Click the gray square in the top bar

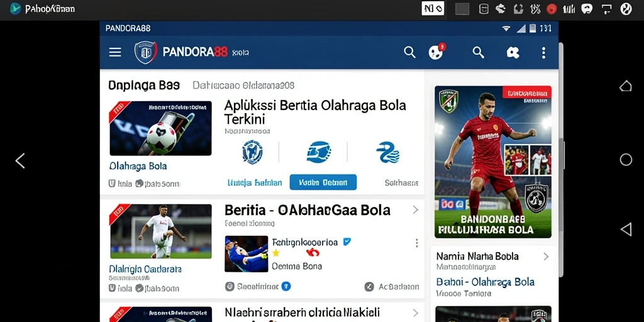[x=462, y=9]
